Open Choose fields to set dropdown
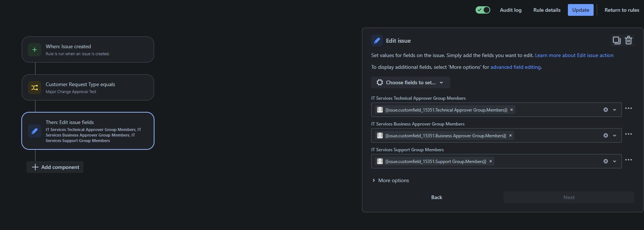 [410, 82]
